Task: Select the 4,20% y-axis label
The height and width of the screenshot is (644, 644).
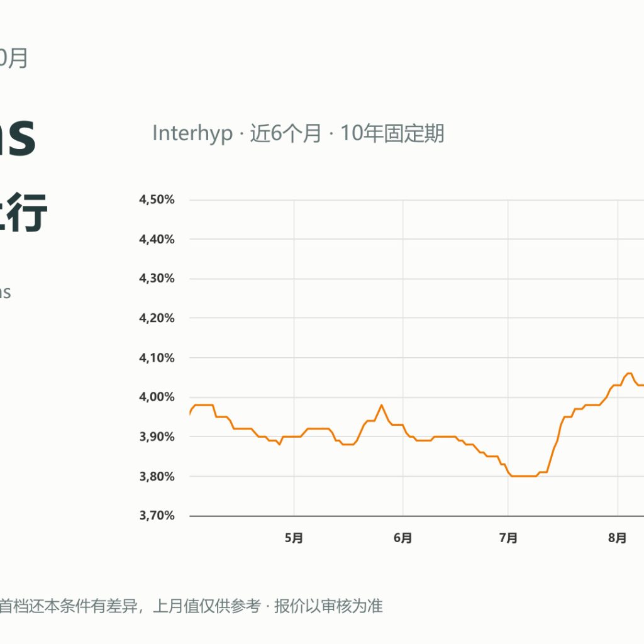Action: point(157,318)
